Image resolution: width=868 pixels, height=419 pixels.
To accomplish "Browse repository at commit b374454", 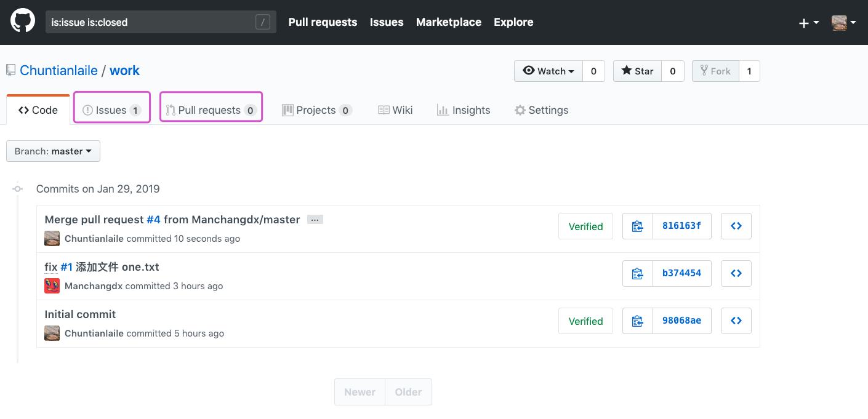I will click(x=736, y=273).
